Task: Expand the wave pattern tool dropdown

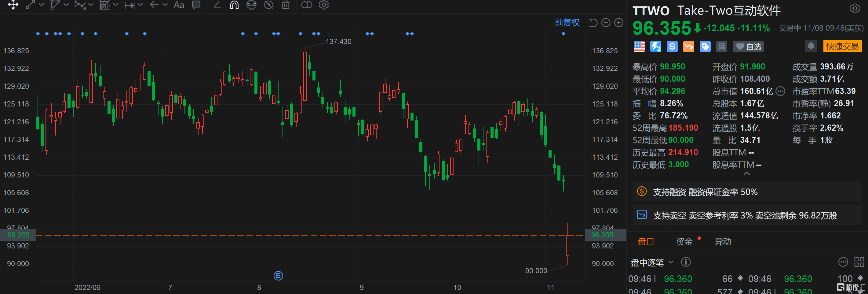Action: (91, 5)
